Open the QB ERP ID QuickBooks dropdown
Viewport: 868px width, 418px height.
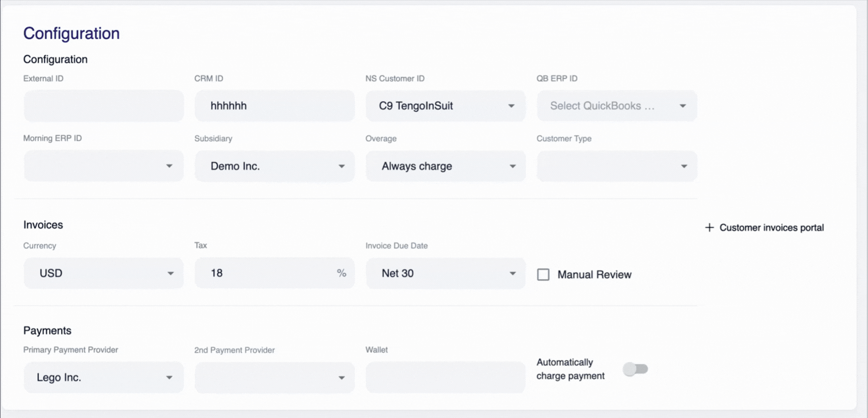point(617,106)
